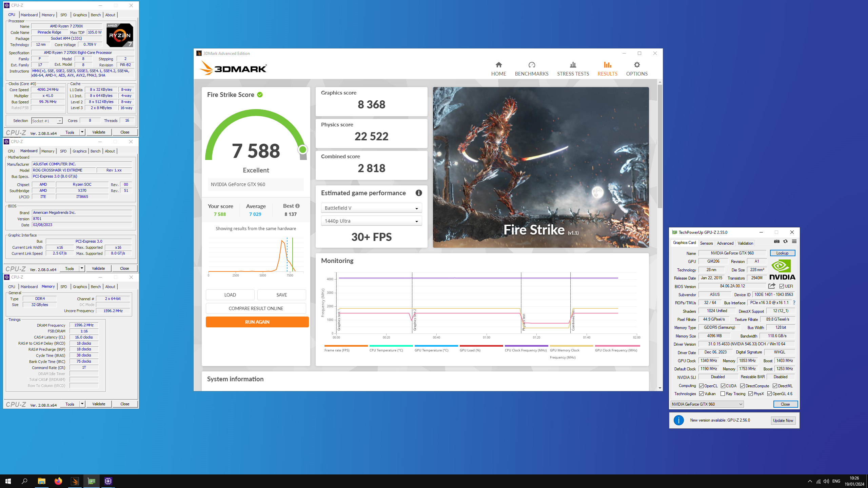
Task: Switch to 3DMark via taskbar icon
Action: (75, 481)
